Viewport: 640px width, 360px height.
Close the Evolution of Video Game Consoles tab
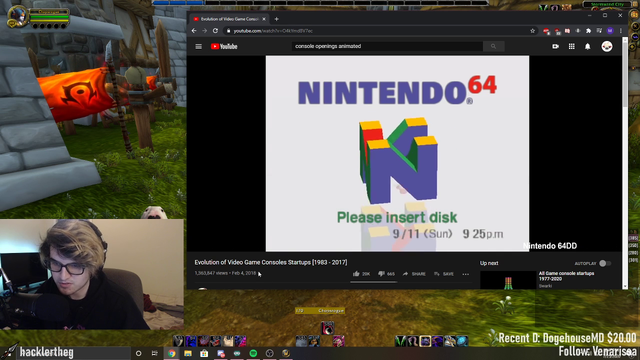tap(264, 19)
